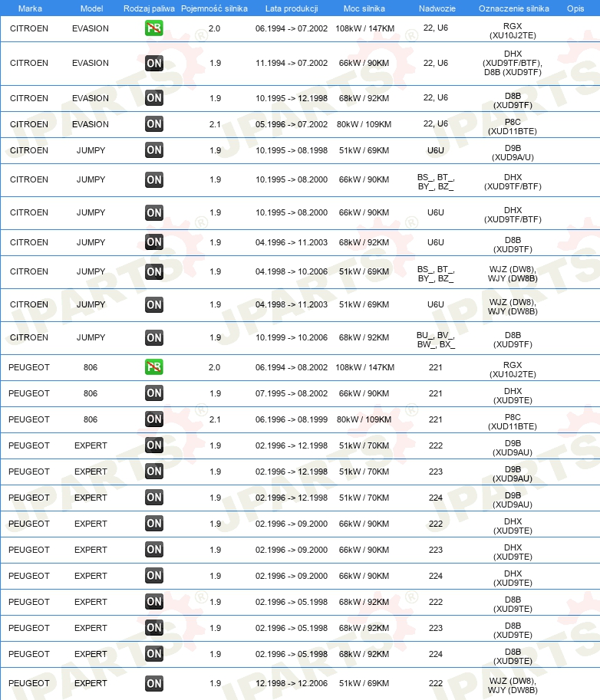Image resolution: width=600 pixels, height=700 pixels.
Task: Click RGX (XU10J2TE) in the Citroen Evasion row
Action: 513,31
